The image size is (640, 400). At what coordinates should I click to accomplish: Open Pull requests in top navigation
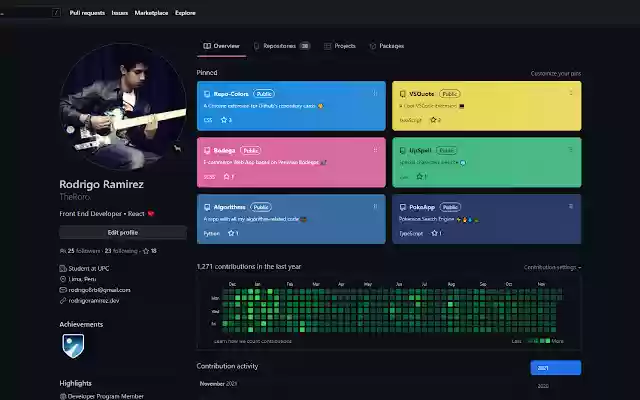click(87, 13)
